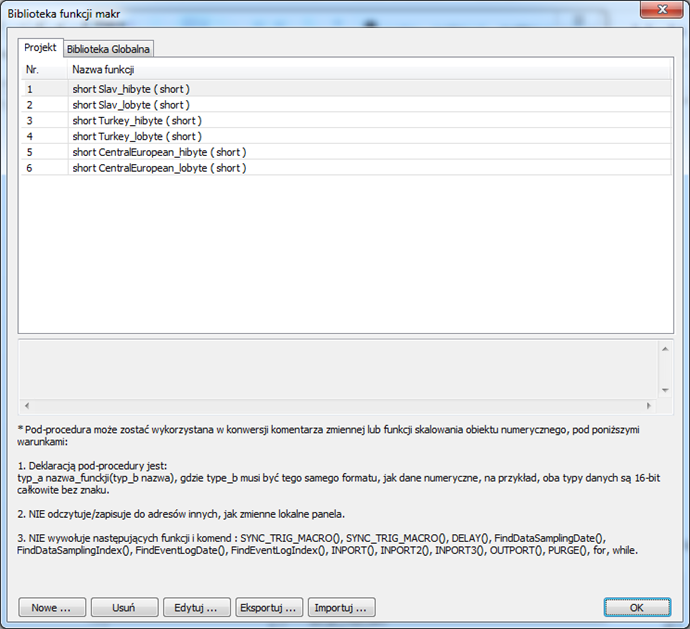Click the Nr. column header
This screenshot has width=690, height=629.
[x=44, y=70]
